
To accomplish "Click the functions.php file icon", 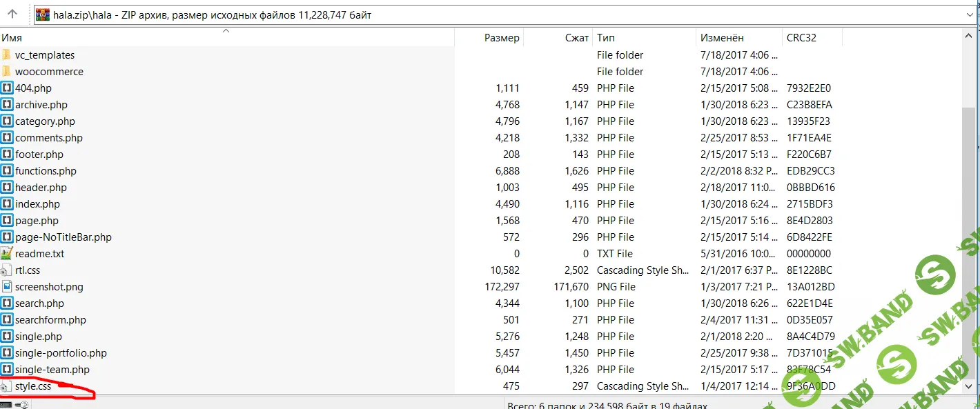I will point(7,171).
